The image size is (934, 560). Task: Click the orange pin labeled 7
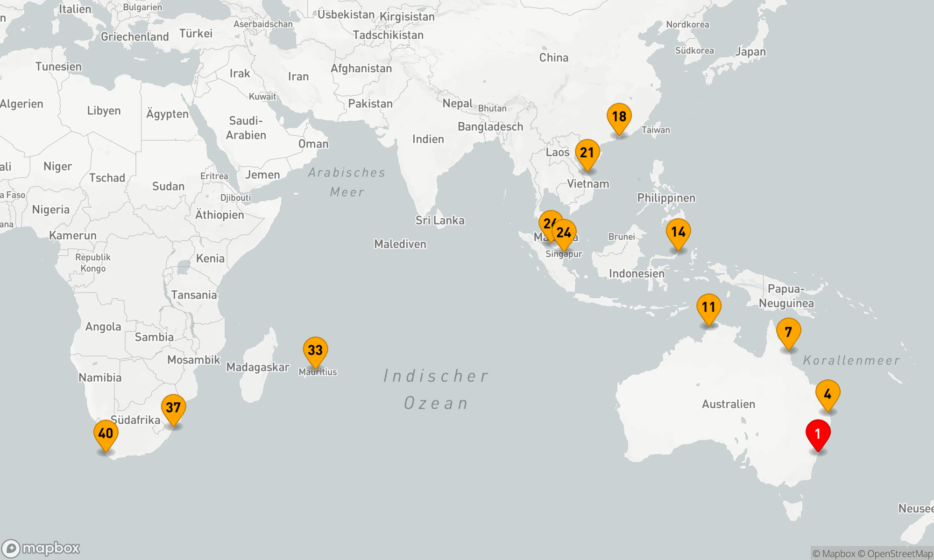788,332
